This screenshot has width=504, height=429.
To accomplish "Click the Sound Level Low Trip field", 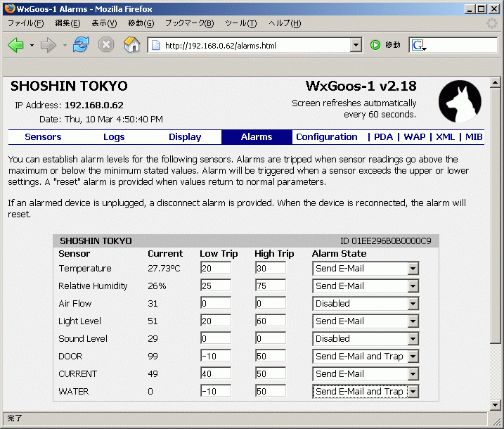I will [216, 338].
